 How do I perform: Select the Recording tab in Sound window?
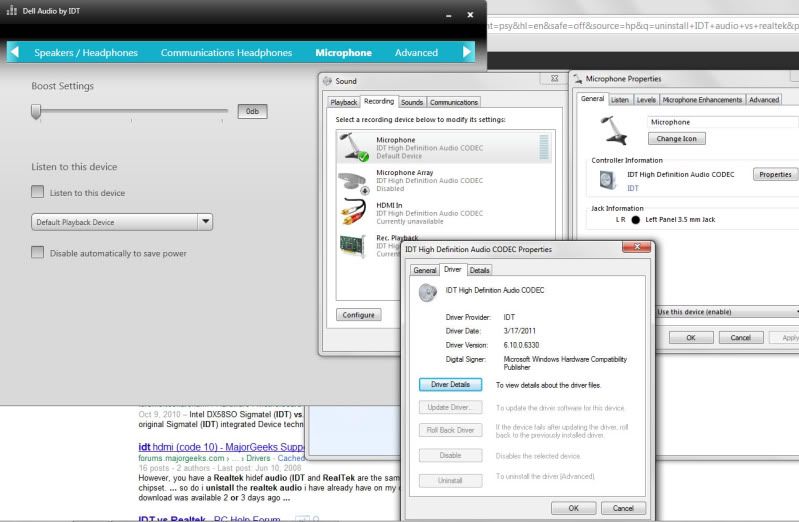click(379, 101)
